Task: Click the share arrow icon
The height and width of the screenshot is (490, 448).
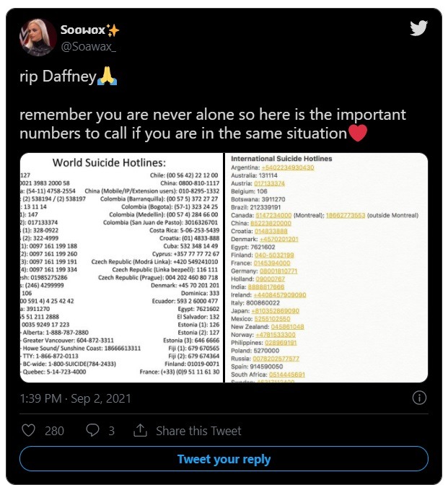Action: pyautogui.click(x=140, y=430)
